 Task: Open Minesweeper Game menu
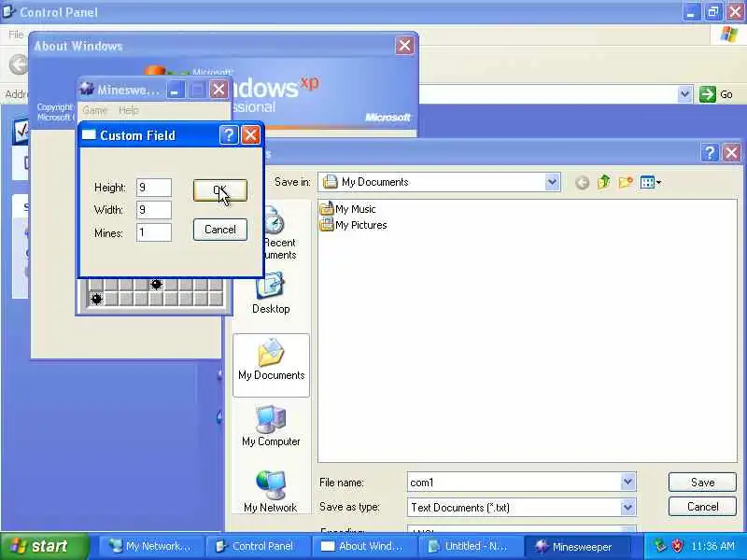pos(95,110)
